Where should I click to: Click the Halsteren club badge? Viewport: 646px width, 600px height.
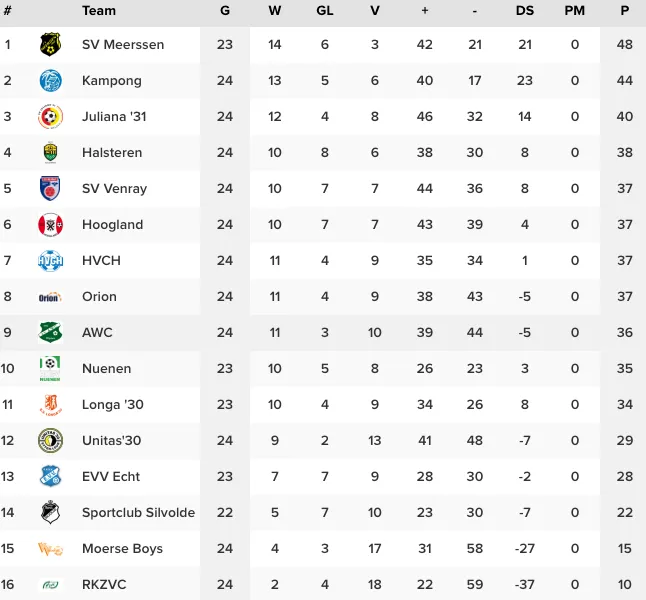[50, 152]
